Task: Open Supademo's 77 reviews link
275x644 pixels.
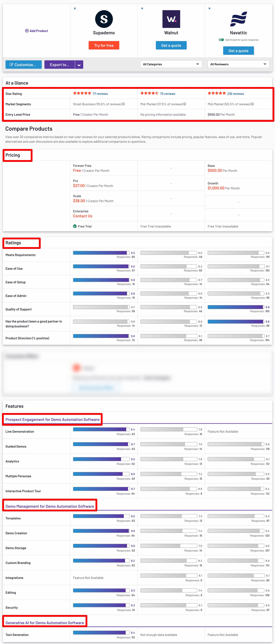Action: pyautogui.click(x=100, y=94)
